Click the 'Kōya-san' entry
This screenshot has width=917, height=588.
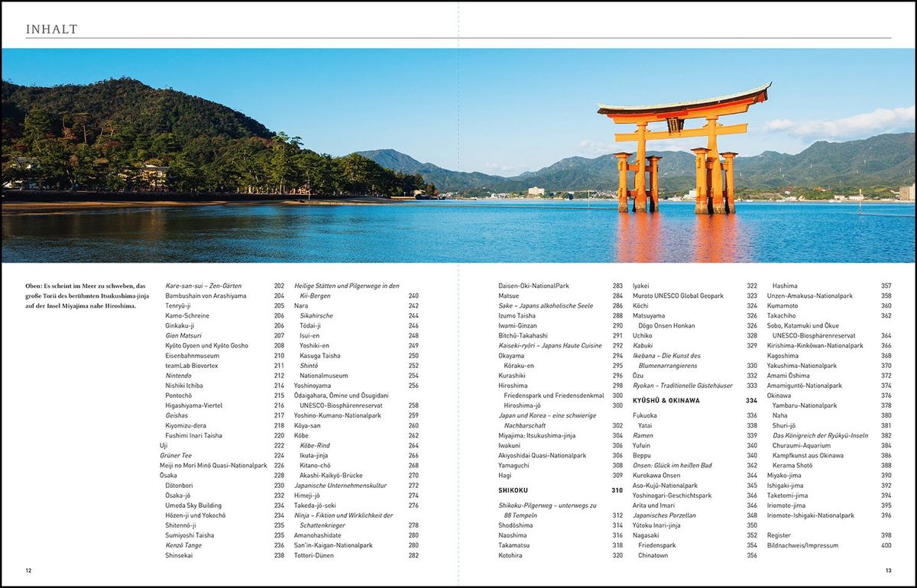pos(308,425)
